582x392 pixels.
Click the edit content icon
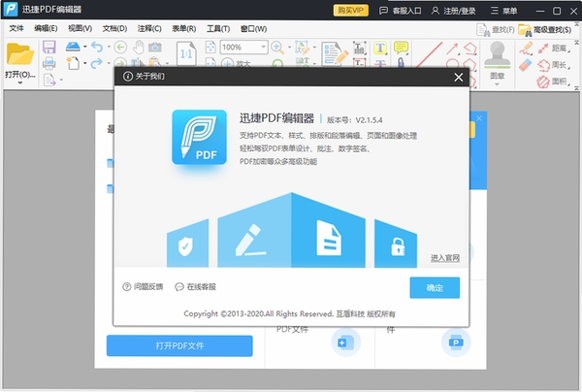302,48
